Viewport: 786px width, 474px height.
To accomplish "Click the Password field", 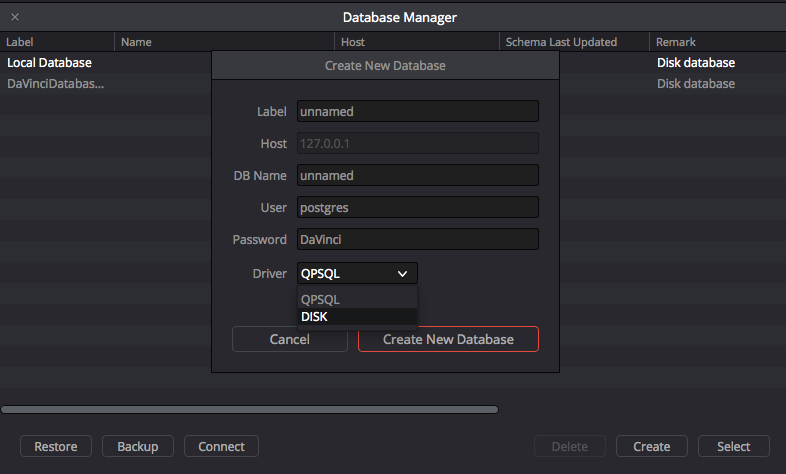I will 417,239.
